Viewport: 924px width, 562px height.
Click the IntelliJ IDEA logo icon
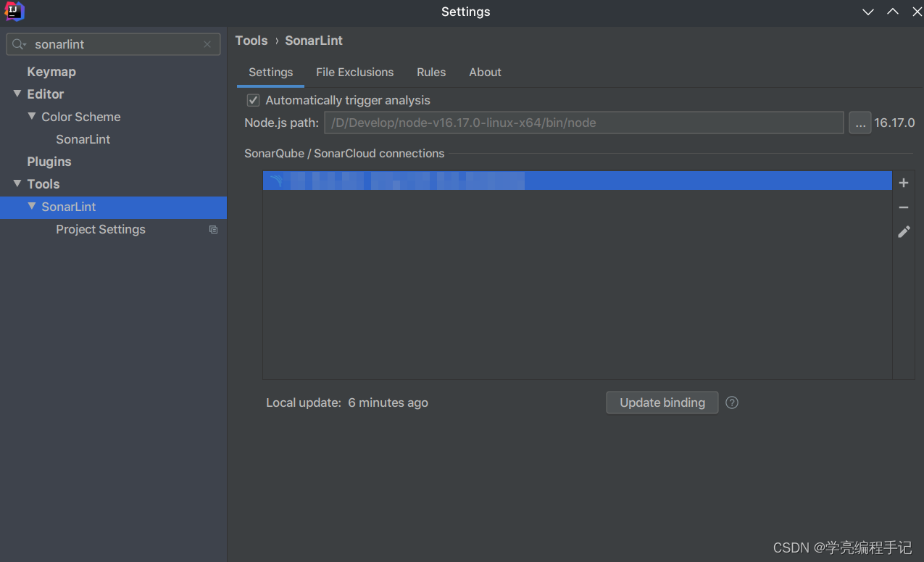[14, 12]
